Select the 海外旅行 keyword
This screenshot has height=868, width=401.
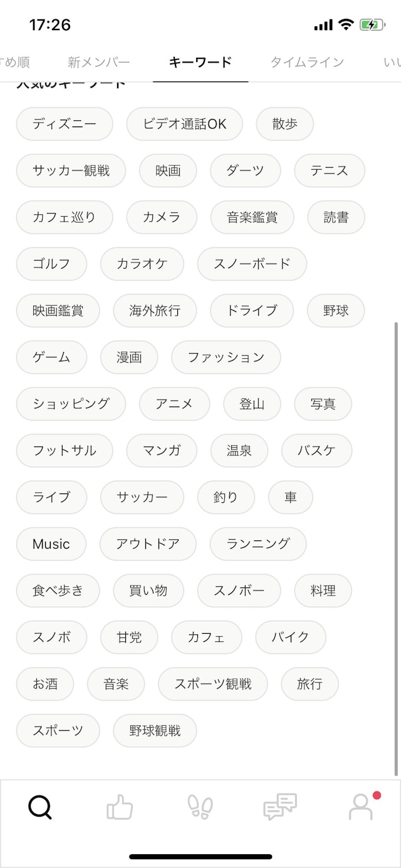155,310
